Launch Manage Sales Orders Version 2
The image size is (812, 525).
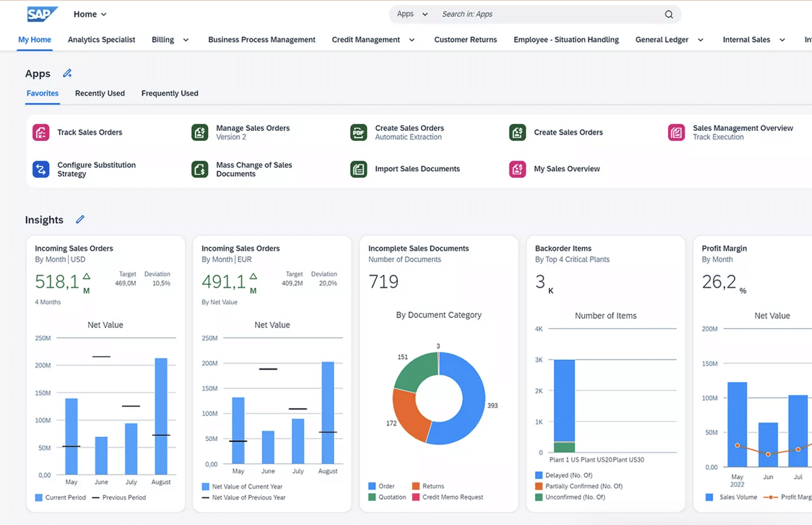tap(199, 132)
